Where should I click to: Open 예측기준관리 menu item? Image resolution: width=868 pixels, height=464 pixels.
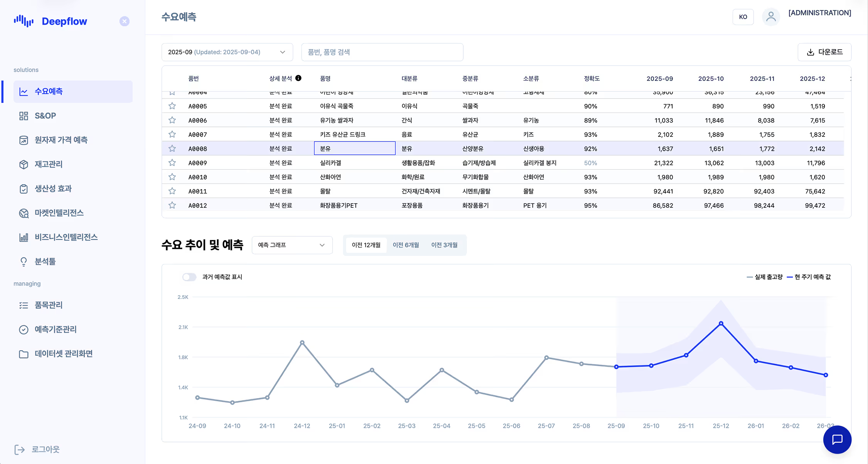click(x=73, y=330)
